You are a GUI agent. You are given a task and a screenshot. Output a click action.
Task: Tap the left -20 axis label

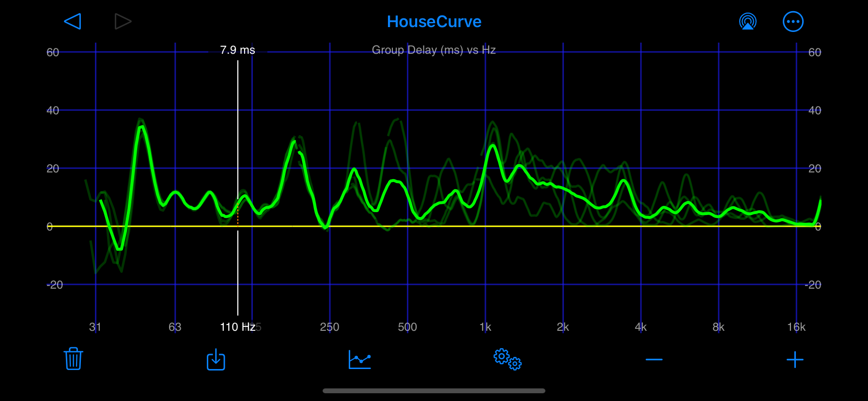tap(55, 285)
